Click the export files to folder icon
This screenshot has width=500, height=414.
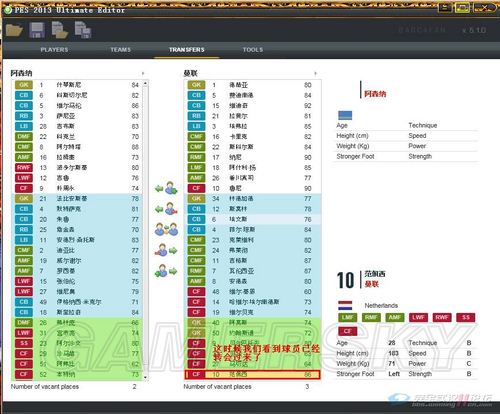coord(60,30)
